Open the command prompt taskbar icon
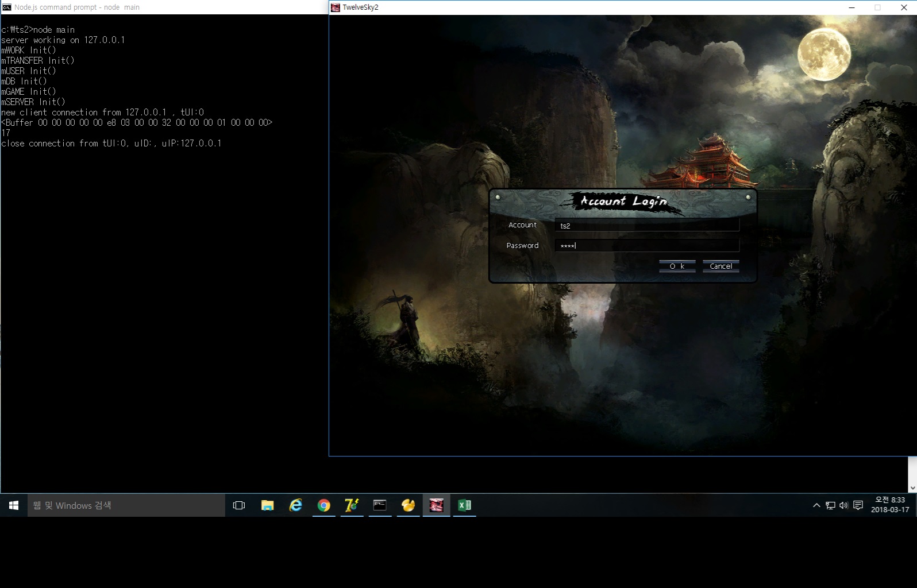Image resolution: width=917 pixels, height=588 pixels. (380, 505)
